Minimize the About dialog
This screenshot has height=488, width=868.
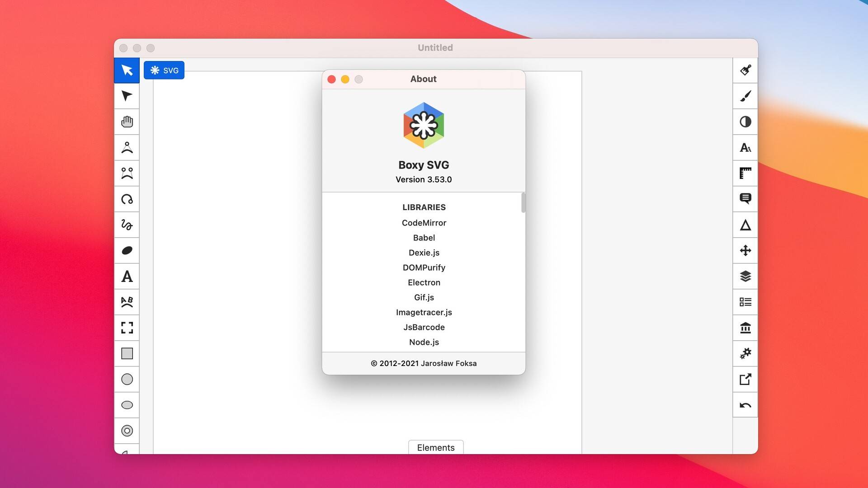(x=345, y=79)
